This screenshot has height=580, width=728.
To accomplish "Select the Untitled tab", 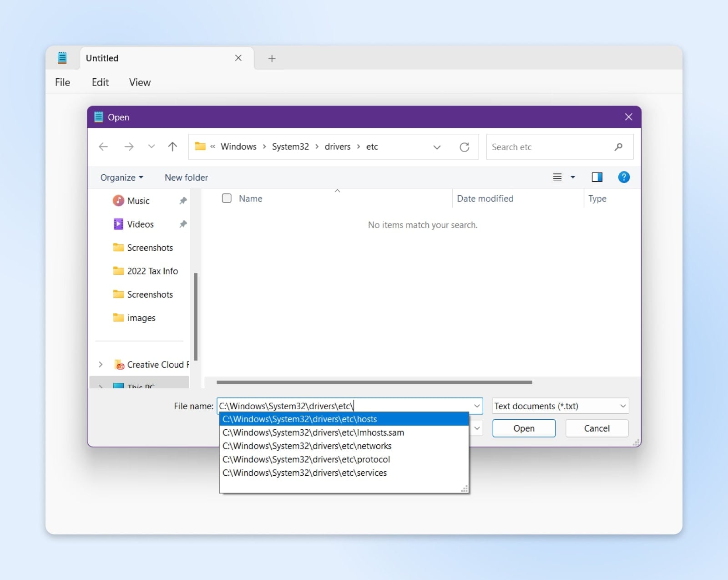I will 102,58.
